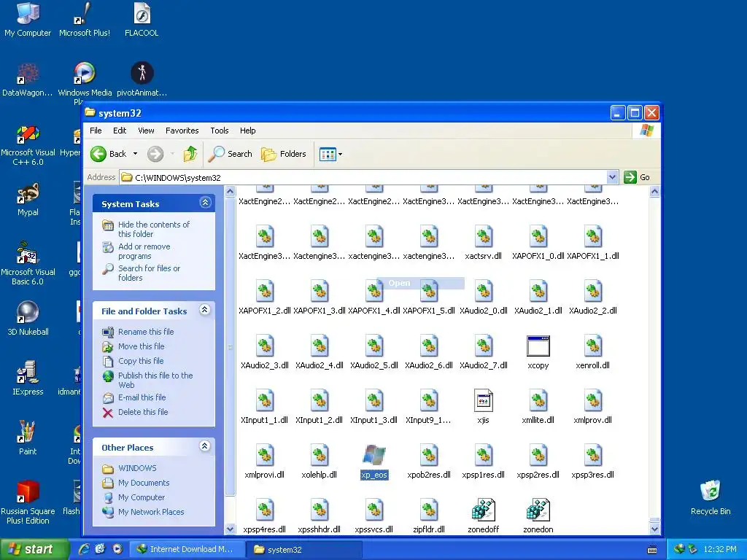747x560 pixels.
Task: Select the XAPOFX1_0.dll file icon
Action: [538, 237]
